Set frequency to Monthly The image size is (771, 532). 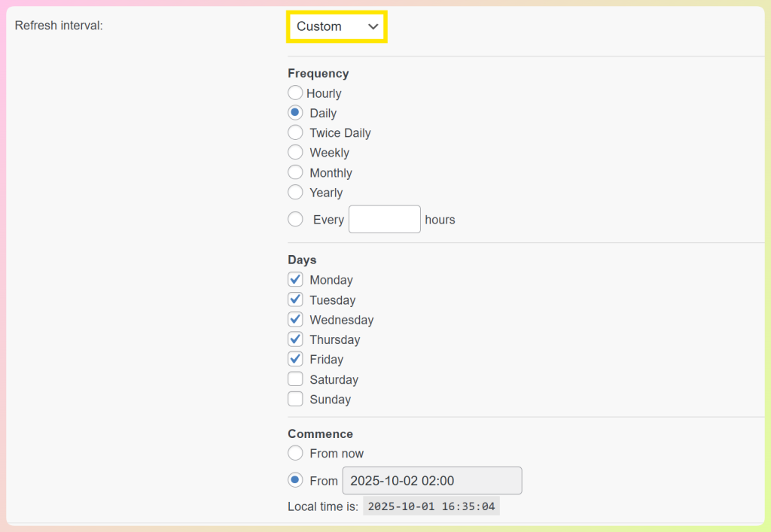(295, 172)
